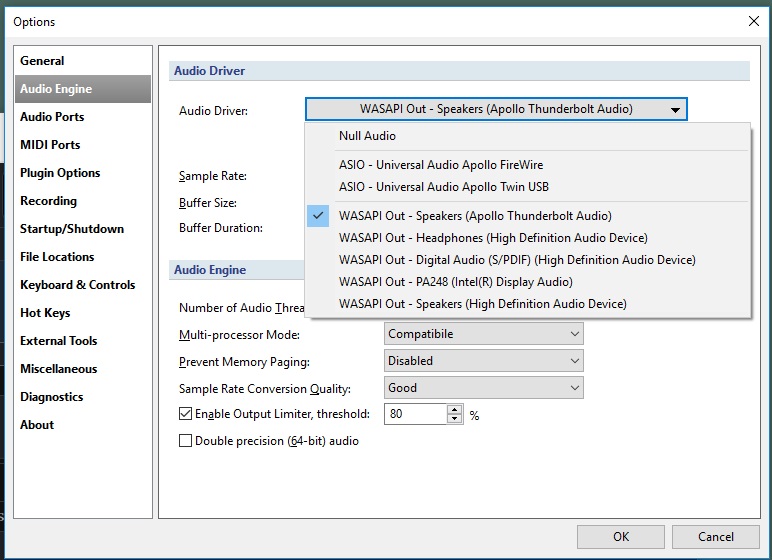Screen dimensions: 772x560
Task: Open MIDI Ports settings page
Action: tap(83, 145)
